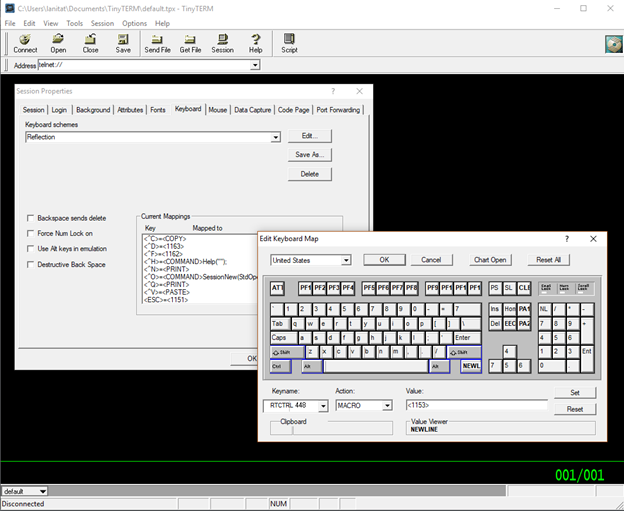Viewport: 624px width, 511px height.
Task: Select the <^C>=<COPY> mapping row
Action: click(200, 239)
